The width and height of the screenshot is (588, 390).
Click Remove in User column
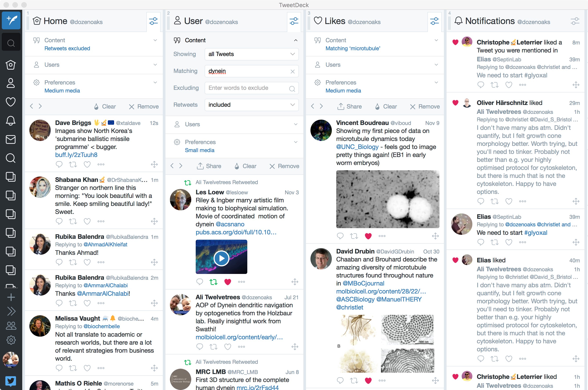point(284,166)
